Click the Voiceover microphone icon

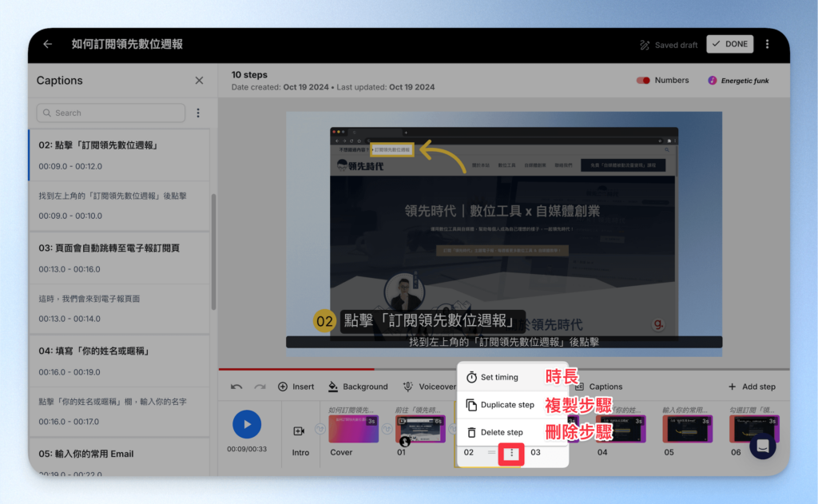[408, 387]
